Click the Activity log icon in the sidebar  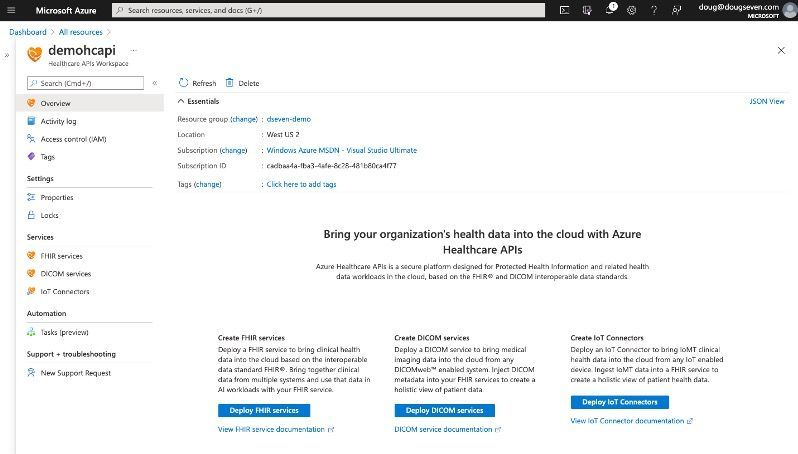[31, 121]
